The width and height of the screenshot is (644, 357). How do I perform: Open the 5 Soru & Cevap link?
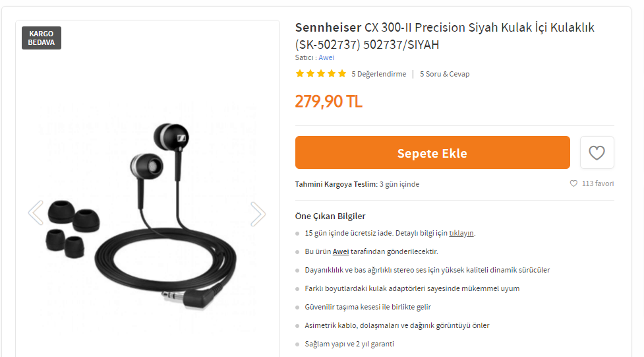click(x=444, y=74)
